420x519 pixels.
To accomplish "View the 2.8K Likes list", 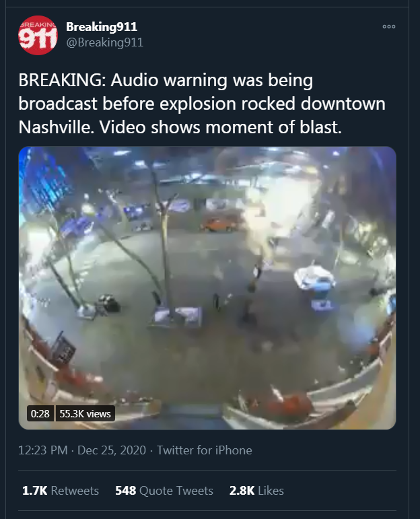I will tap(256, 490).
